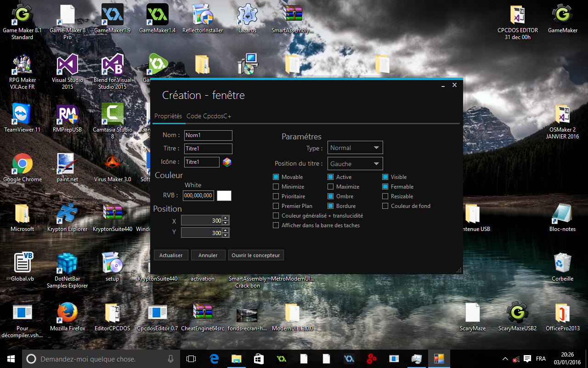Click Ouvrir le concepteur button
The width and height of the screenshot is (588, 368).
(256, 255)
